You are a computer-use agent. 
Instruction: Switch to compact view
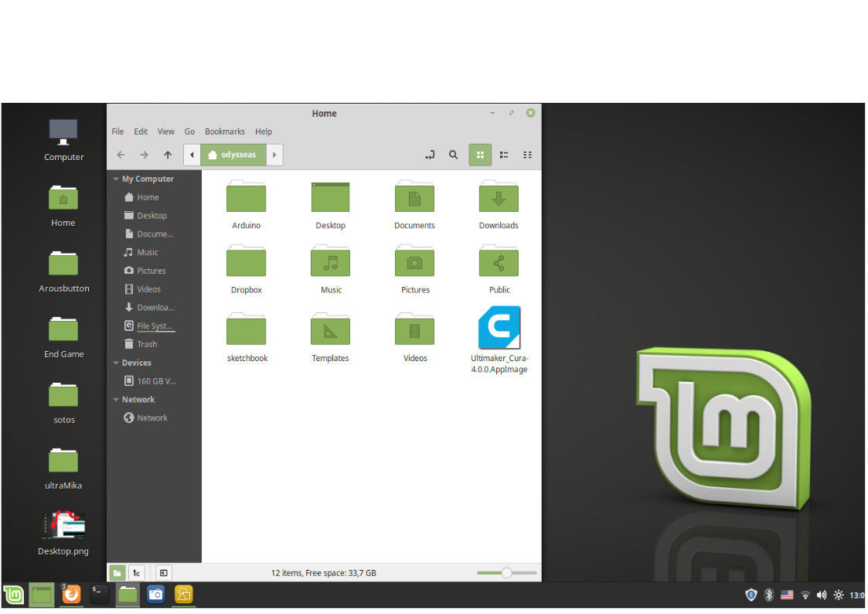coord(527,155)
